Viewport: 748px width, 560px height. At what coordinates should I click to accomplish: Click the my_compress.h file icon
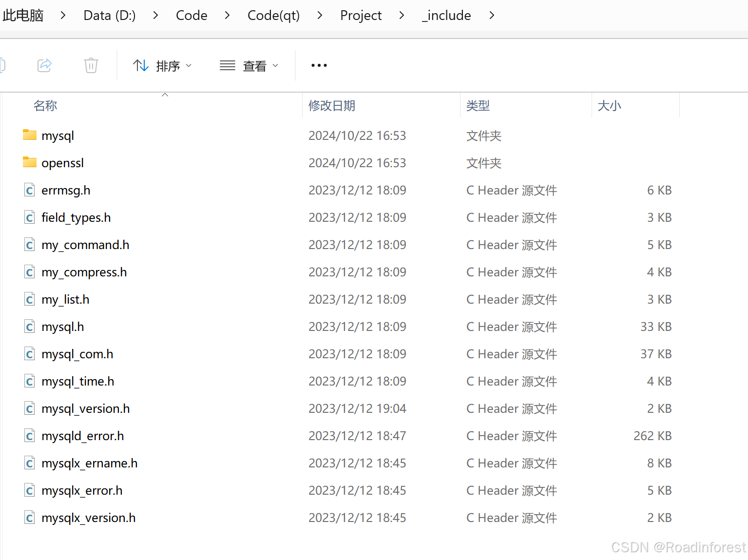[30, 272]
